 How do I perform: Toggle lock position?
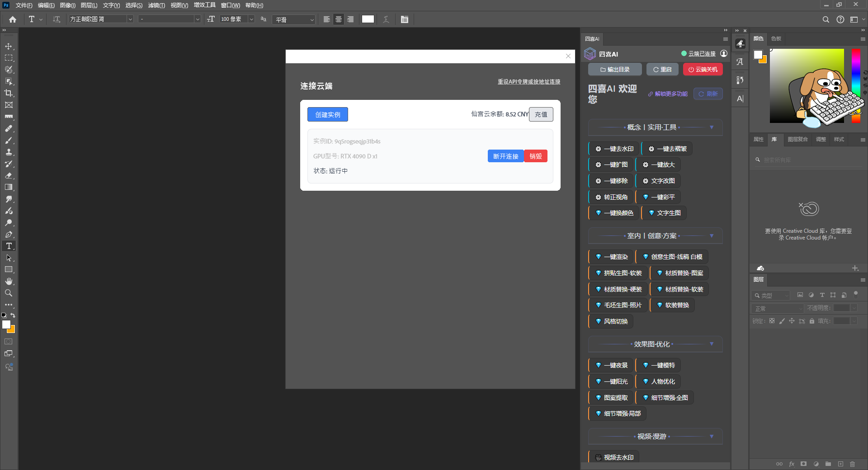(x=792, y=321)
